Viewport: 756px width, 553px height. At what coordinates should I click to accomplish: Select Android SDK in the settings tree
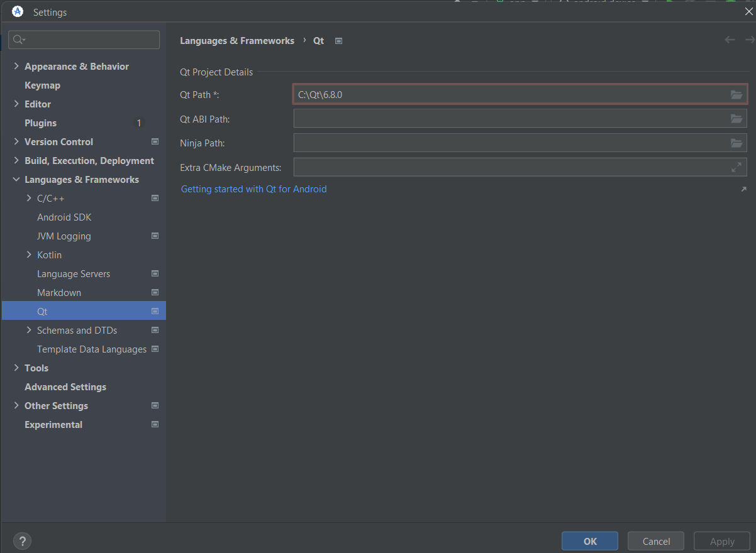64,217
